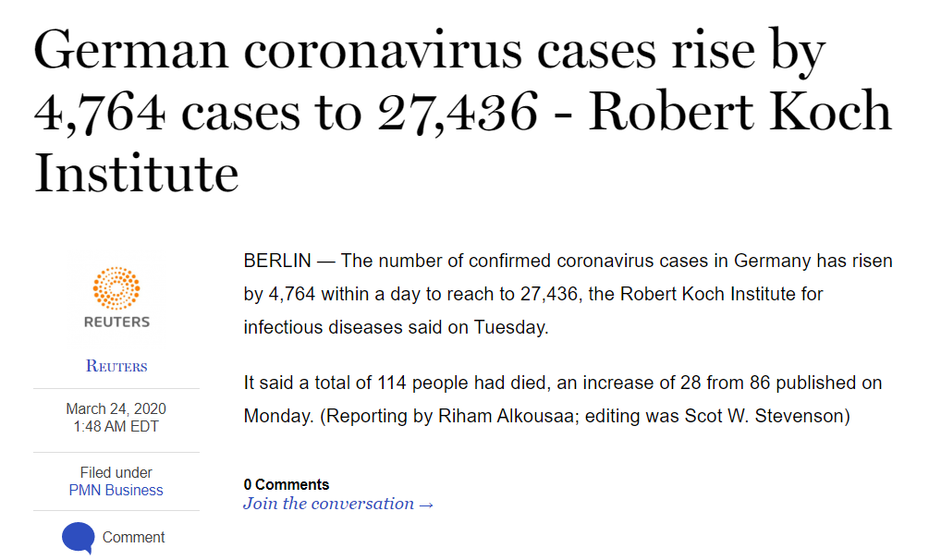Click the blue speech bubble comment icon
Viewport: 929px width, 560px height.
tap(79, 538)
